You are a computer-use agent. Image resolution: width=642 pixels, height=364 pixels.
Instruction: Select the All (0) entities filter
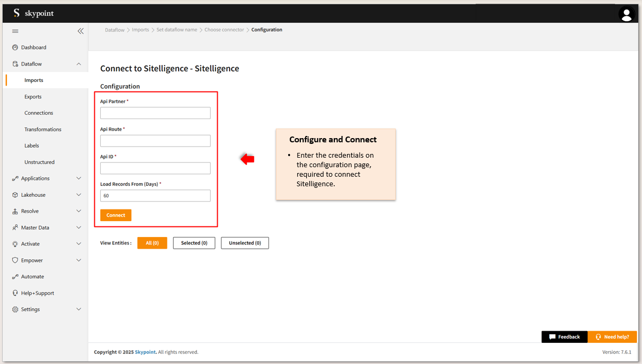pos(152,243)
